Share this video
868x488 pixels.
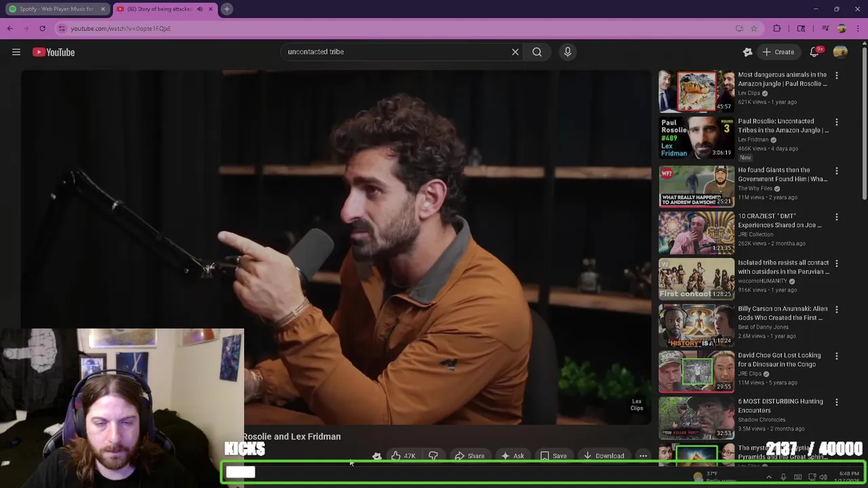click(x=469, y=456)
